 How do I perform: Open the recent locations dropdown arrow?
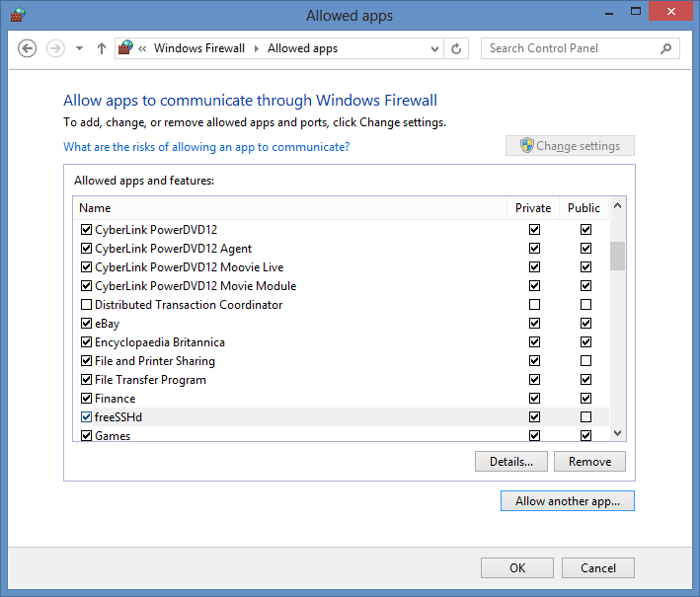(x=79, y=48)
